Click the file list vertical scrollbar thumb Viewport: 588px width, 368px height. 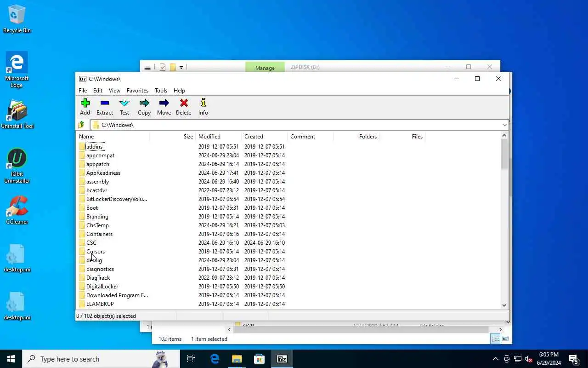pyautogui.click(x=504, y=154)
